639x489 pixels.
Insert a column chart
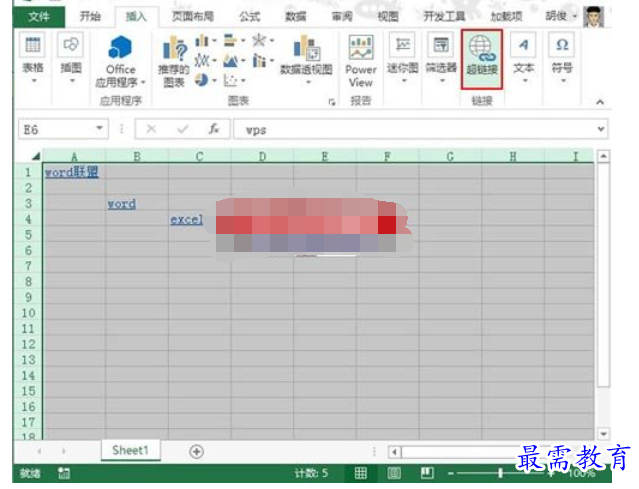[202, 41]
